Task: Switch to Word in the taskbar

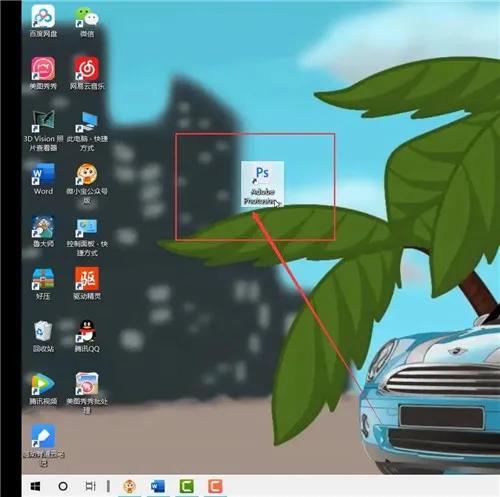Action: pos(158,487)
